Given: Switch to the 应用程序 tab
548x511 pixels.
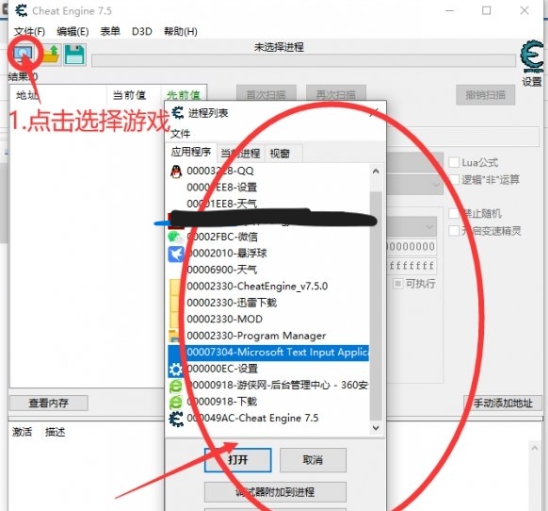Looking at the screenshot, I should [x=191, y=152].
